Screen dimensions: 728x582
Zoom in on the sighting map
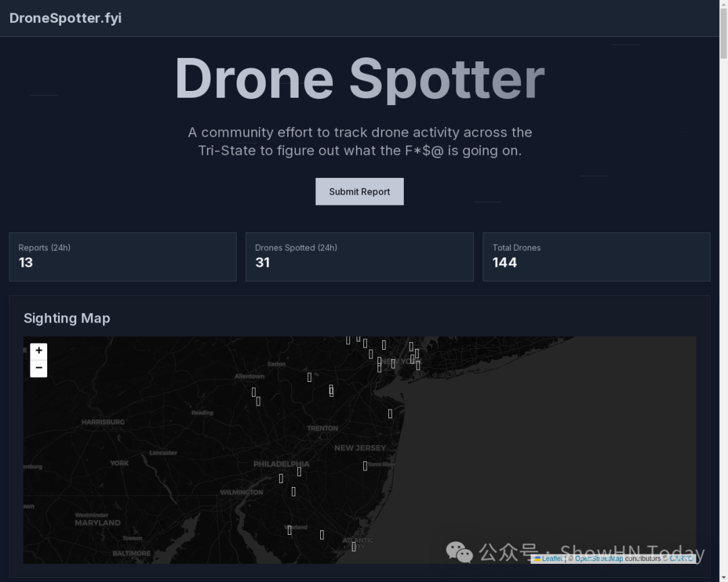click(38, 352)
